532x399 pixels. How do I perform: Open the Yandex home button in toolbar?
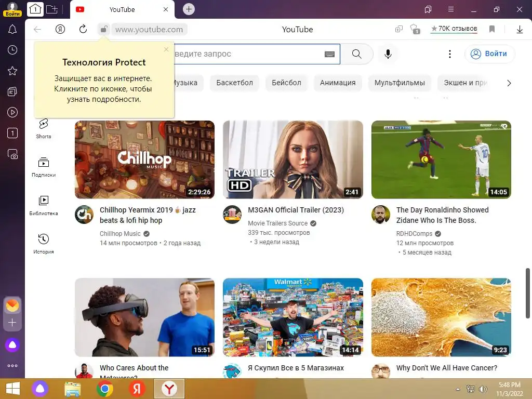click(x=60, y=30)
